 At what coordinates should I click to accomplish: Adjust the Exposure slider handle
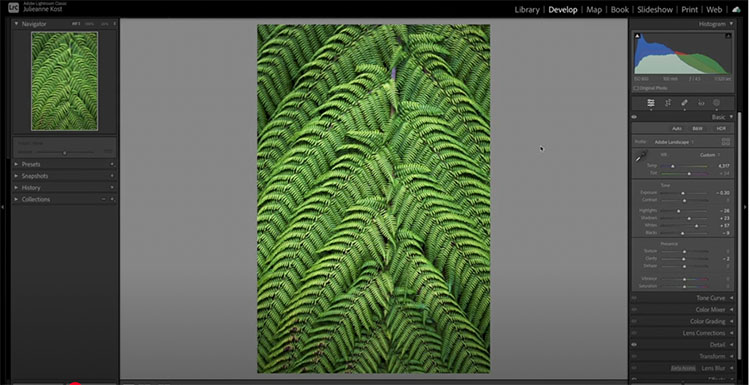tap(683, 193)
